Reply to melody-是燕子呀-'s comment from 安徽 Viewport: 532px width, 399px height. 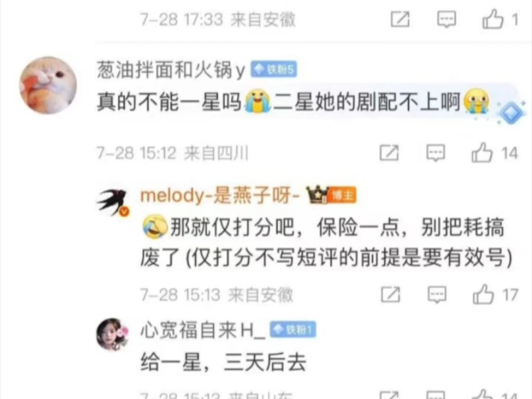(x=437, y=294)
